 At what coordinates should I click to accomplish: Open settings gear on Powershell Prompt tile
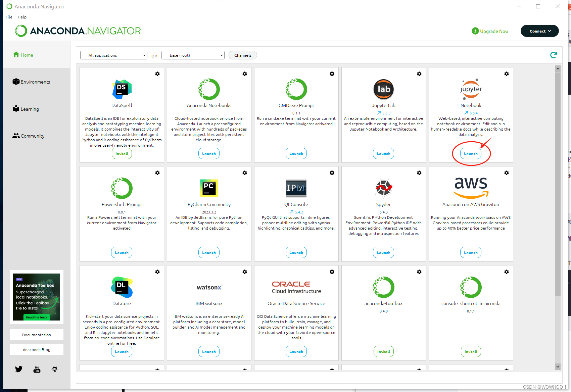click(x=157, y=173)
